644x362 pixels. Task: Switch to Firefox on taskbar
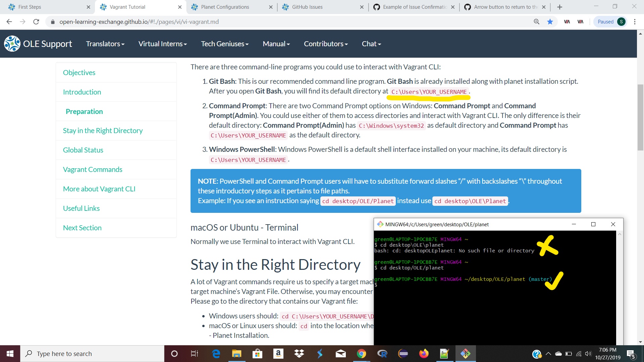pyautogui.click(x=424, y=354)
